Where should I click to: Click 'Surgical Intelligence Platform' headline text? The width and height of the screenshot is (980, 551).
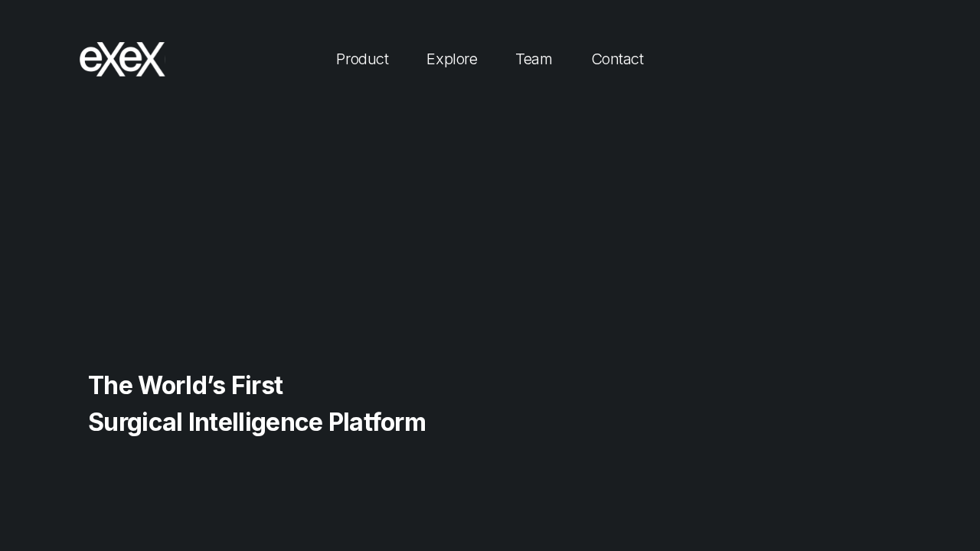pos(256,422)
